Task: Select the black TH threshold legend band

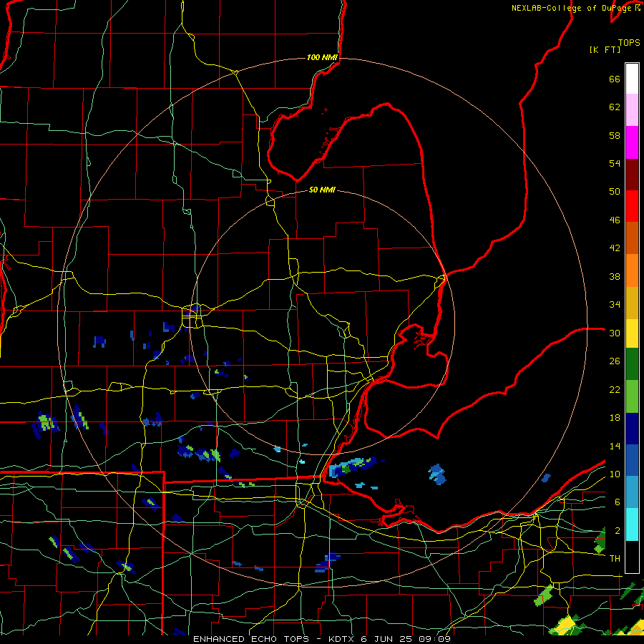Action: pos(632,557)
